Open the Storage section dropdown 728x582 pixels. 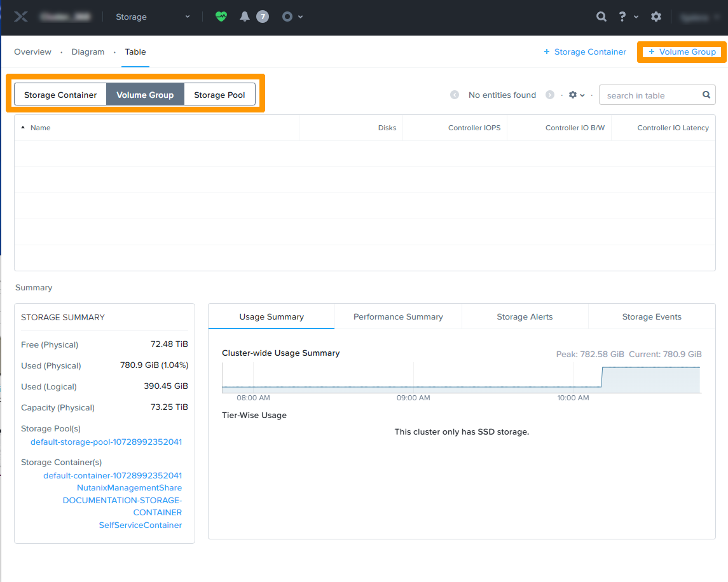tap(151, 17)
